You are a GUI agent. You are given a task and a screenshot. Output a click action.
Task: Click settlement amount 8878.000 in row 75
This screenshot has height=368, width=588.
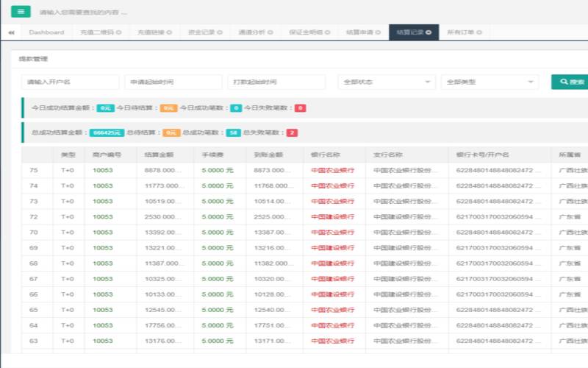[x=162, y=170]
